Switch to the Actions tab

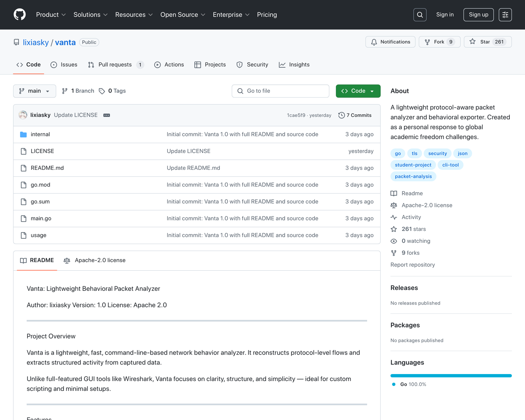click(169, 65)
